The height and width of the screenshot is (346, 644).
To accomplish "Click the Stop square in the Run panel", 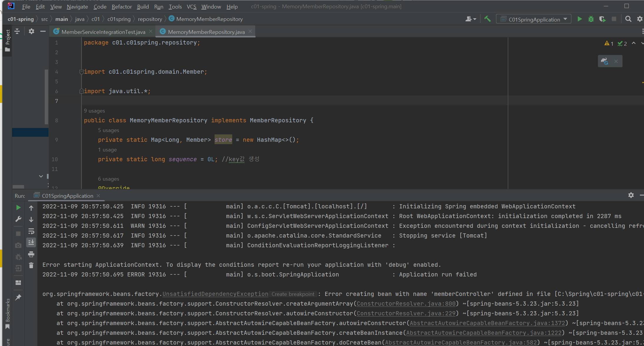I will click(x=18, y=234).
